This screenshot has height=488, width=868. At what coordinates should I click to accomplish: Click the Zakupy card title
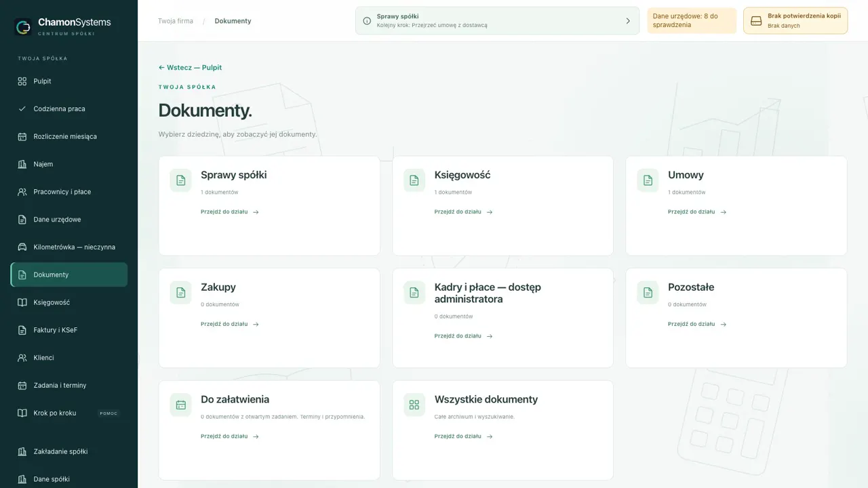pyautogui.click(x=218, y=287)
